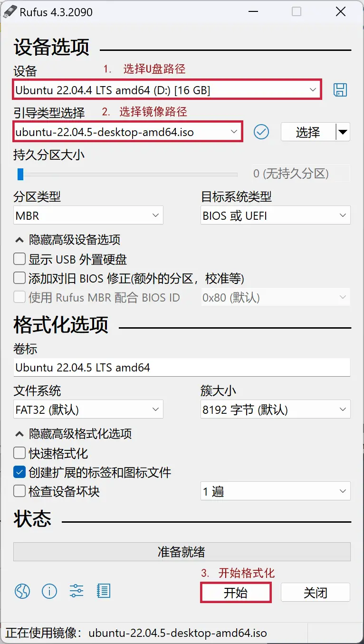This screenshot has width=364, height=644.
Task: Close the Rufus window with X
Action: click(x=341, y=12)
